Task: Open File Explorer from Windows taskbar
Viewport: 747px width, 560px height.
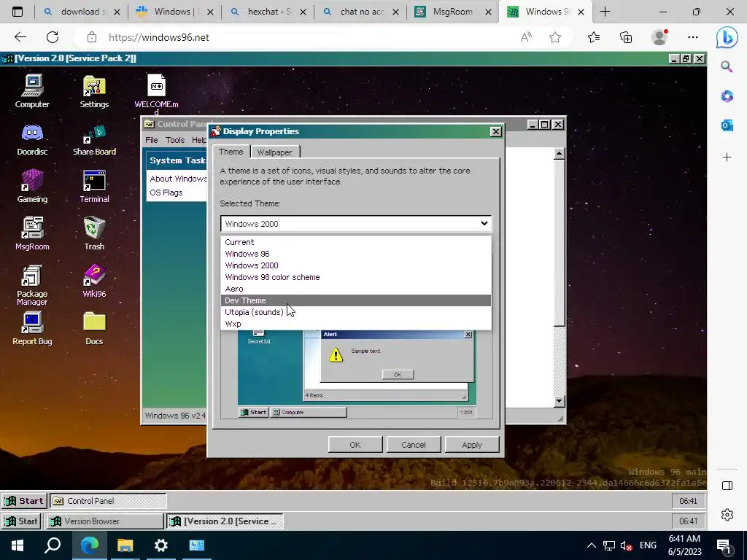Action: pyautogui.click(x=125, y=545)
